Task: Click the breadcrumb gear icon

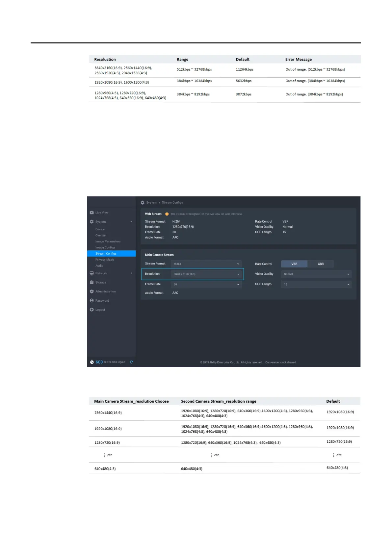Action: click(x=143, y=203)
